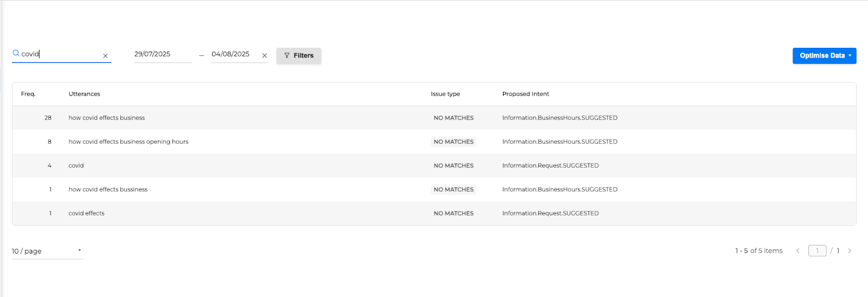Go to the next results page

[x=850, y=251]
